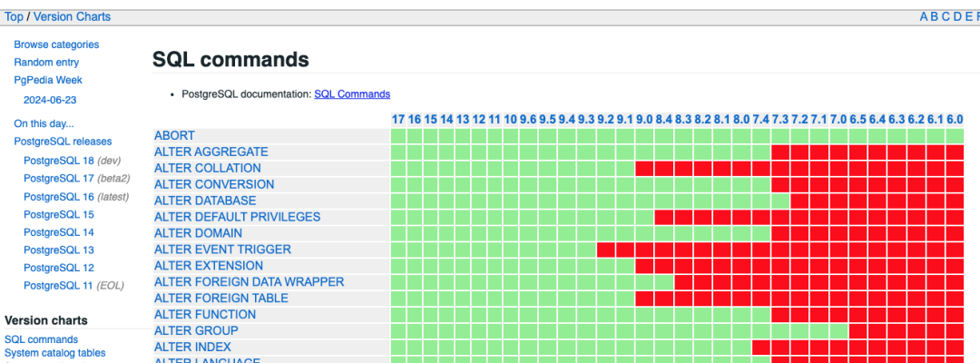
Task: Open PostgreSQL 14 in sidebar
Action: tap(59, 231)
